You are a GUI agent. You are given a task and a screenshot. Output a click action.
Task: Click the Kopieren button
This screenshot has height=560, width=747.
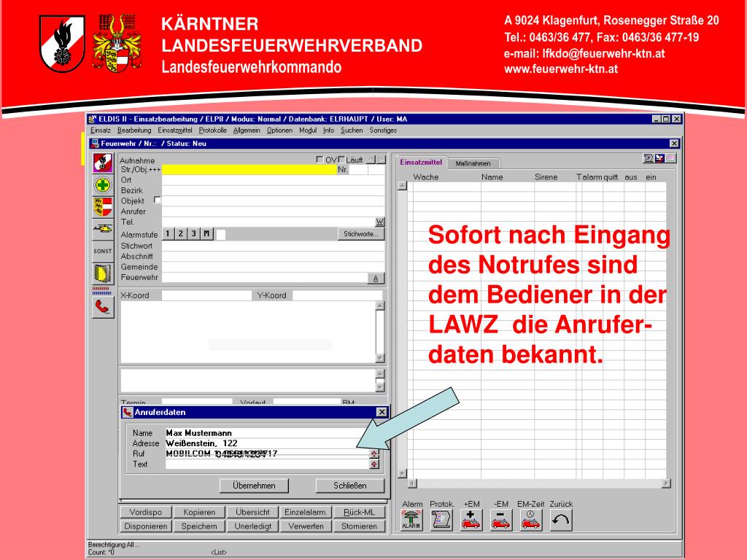199,513
